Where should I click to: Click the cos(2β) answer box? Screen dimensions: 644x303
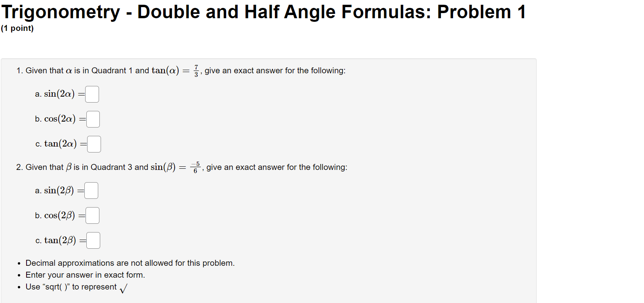(x=93, y=215)
